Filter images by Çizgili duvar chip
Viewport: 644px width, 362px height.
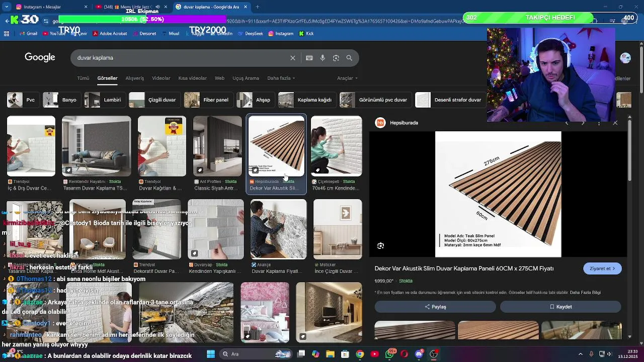coord(154,100)
